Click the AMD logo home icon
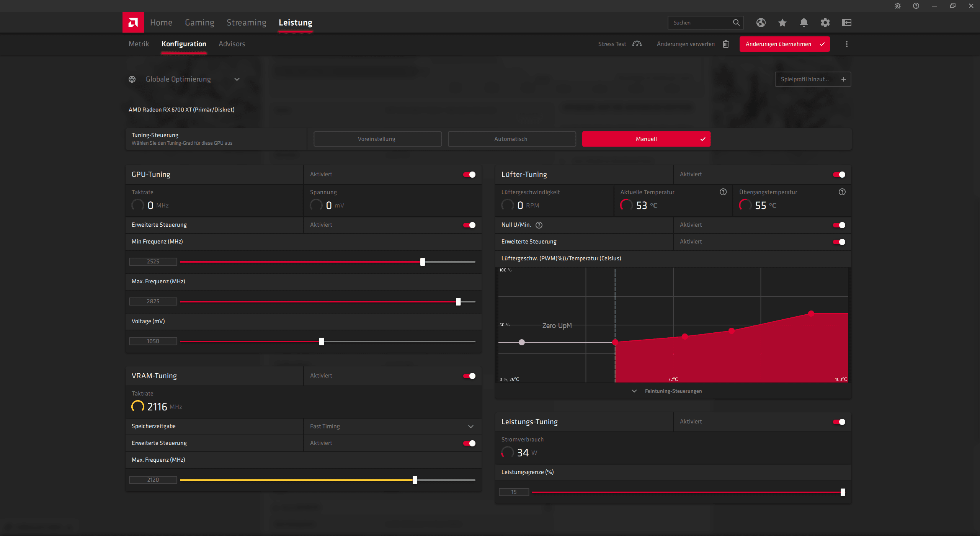 pos(133,23)
